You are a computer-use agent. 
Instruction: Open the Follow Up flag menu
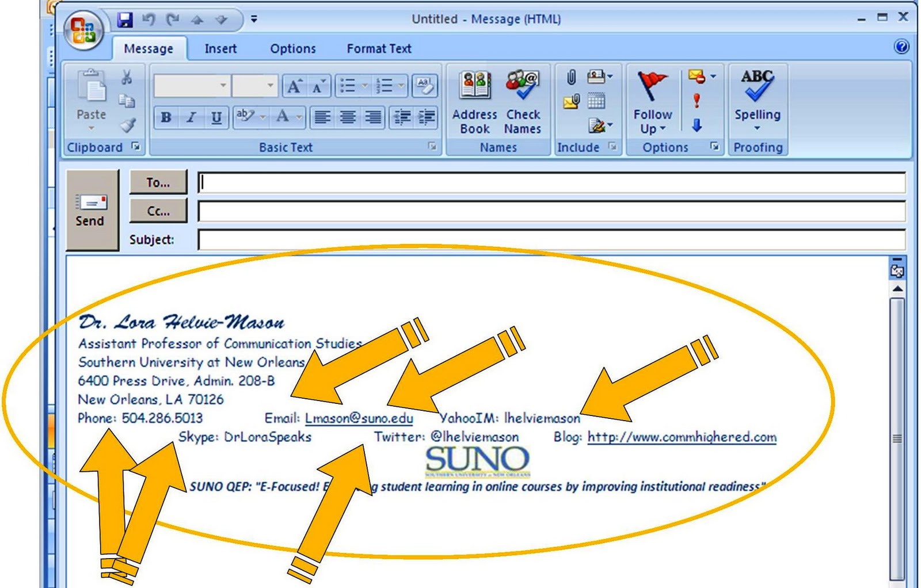[653, 102]
